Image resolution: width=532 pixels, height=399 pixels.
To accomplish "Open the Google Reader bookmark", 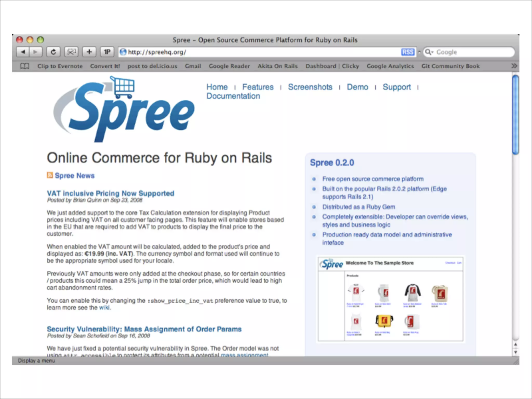I will 229,66.
